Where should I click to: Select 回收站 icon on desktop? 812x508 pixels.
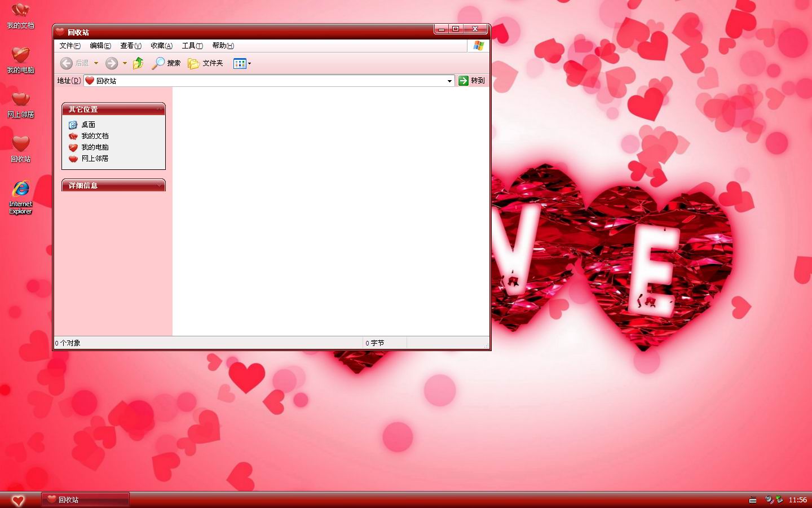20,149
